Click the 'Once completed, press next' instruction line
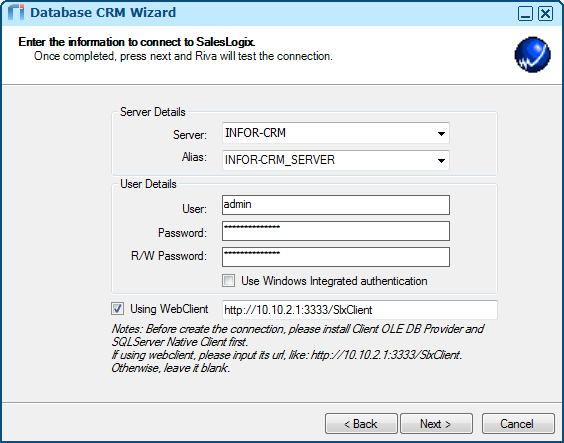The image size is (564, 443). 183,56
